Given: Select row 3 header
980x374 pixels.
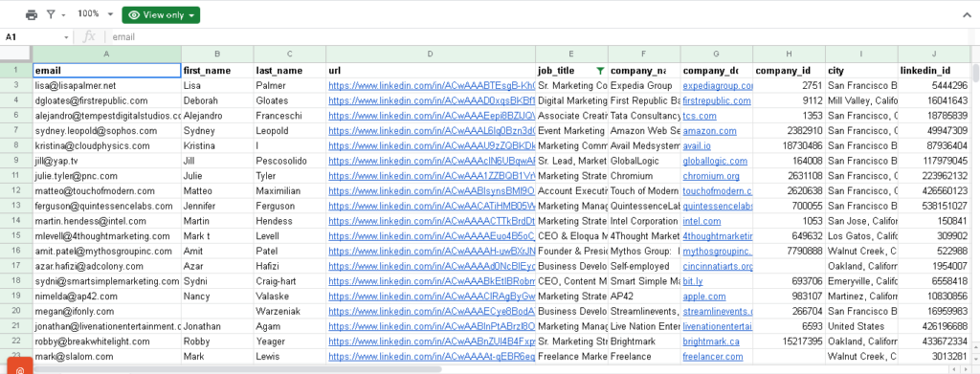Looking at the screenshot, I should click(16, 85).
